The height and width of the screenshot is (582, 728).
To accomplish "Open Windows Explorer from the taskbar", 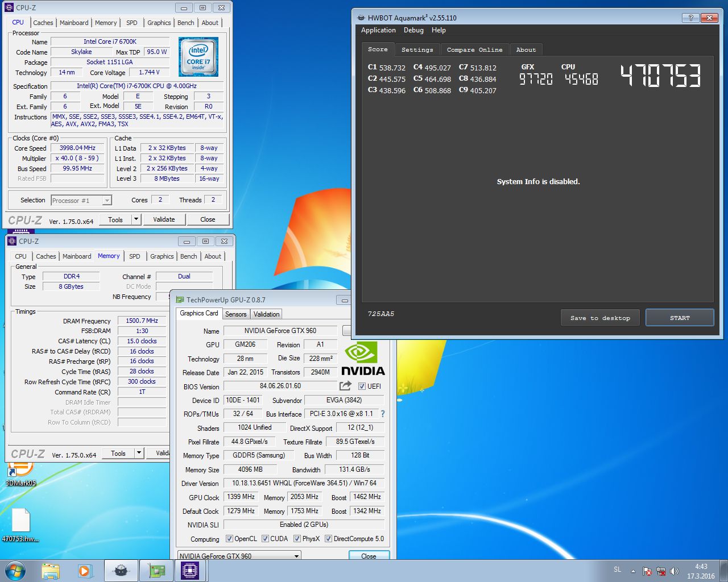I will 51,571.
